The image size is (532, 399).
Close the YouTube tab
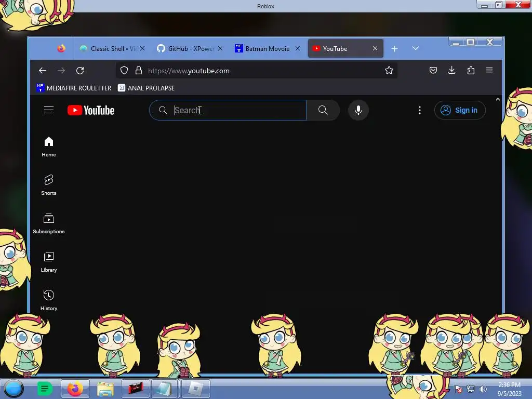(375, 48)
